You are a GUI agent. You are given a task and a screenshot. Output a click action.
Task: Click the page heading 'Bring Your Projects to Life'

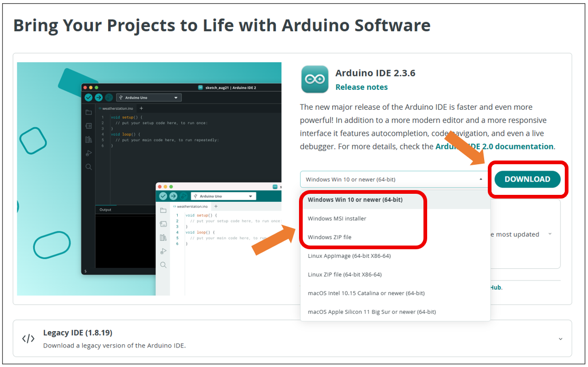[x=222, y=25]
